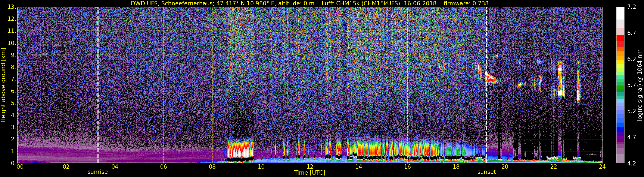Click time axis tick label 00
The height and width of the screenshot is (177, 644).
tap(20, 167)
